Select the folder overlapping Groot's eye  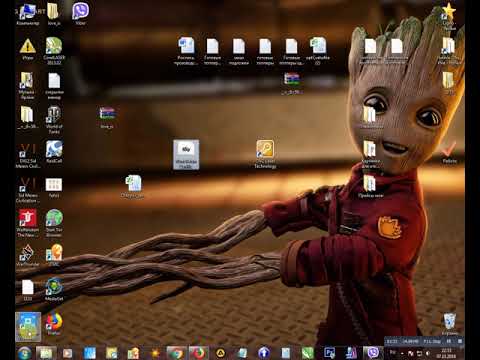click(370, 117)
